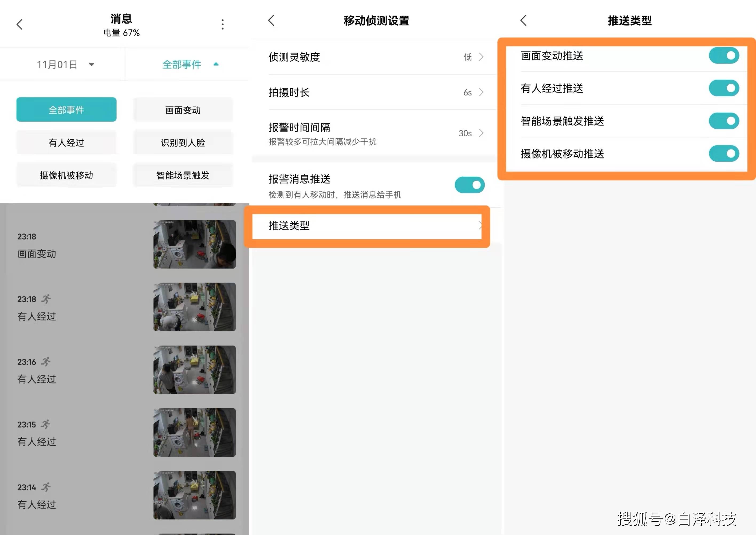Open the 23:18 画面变动 video thumbnail

(x=194, y=244)
